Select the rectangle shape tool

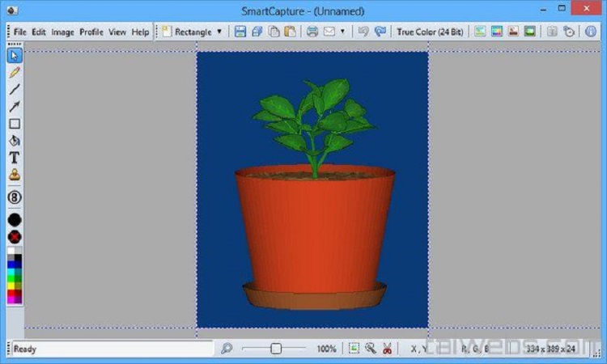(x=15, y=124)
